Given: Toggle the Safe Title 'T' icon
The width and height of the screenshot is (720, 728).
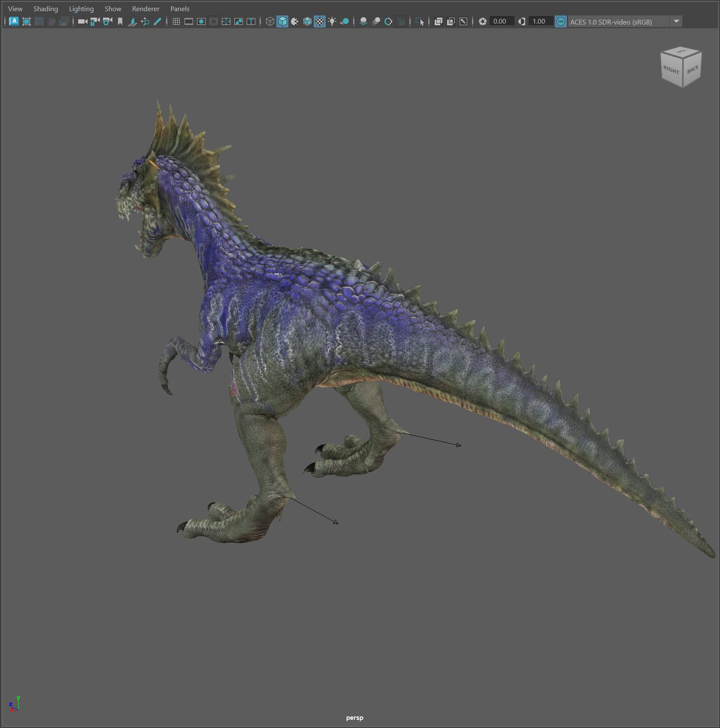Looking at the screenshot, I should tap(251, 21).
